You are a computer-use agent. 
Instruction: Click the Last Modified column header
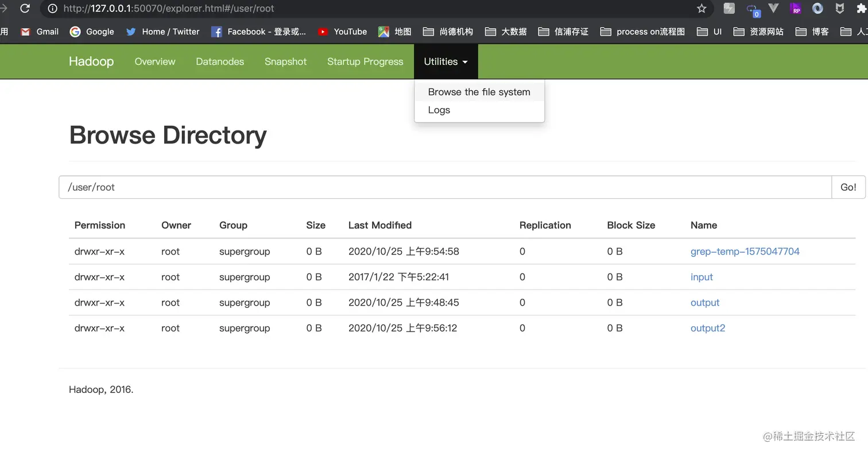380,225
